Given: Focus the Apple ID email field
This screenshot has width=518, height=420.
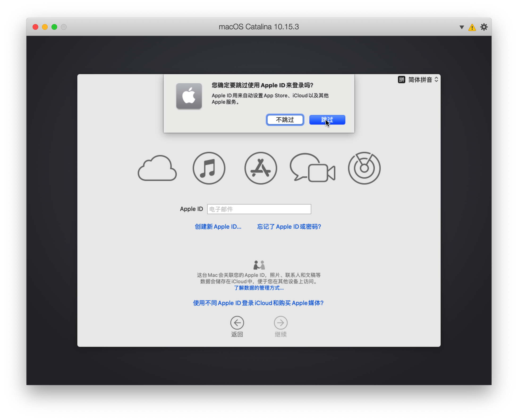Looking at the screenshot, I should (259, 209).
